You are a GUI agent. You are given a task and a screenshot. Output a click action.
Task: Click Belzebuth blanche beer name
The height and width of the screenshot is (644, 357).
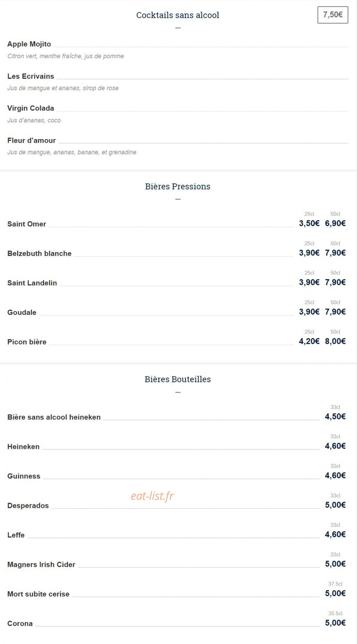[39, 254]
